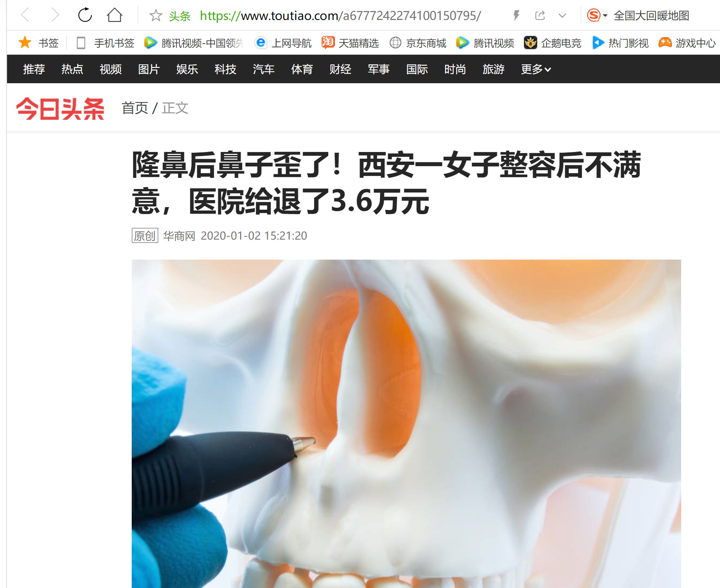Select 热点 navigation tab
This screenshot has height=588, width=720.
coord(72,69)
